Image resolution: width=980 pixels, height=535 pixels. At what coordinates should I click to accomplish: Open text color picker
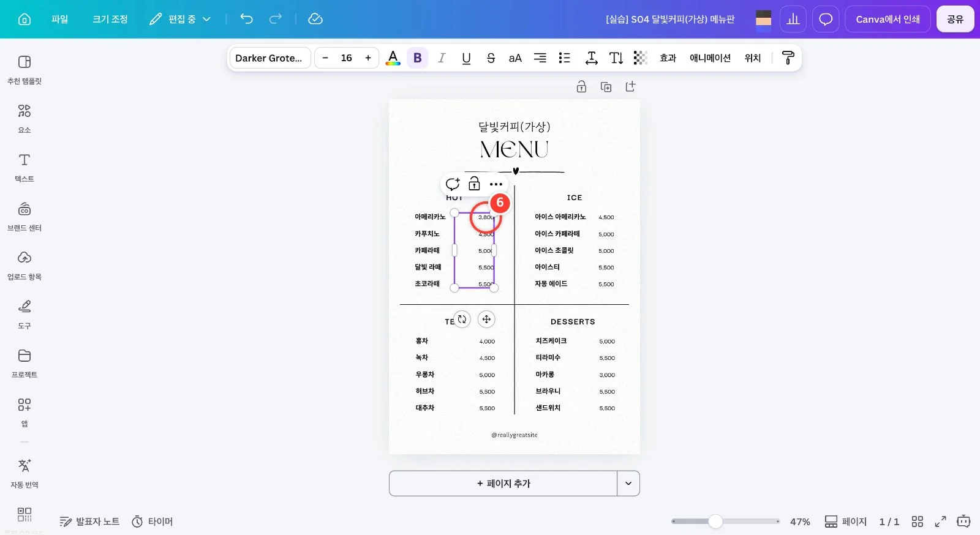393,58
